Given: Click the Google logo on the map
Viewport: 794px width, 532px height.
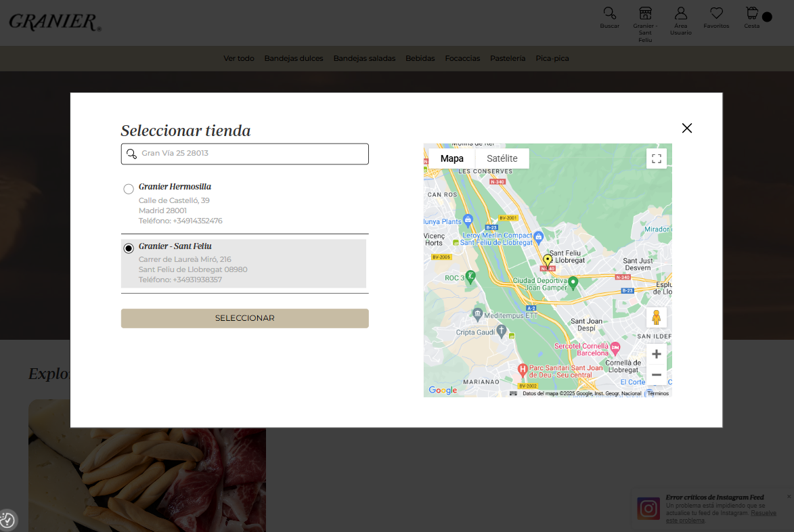Looking at the screenshot, I should point(443,390).
